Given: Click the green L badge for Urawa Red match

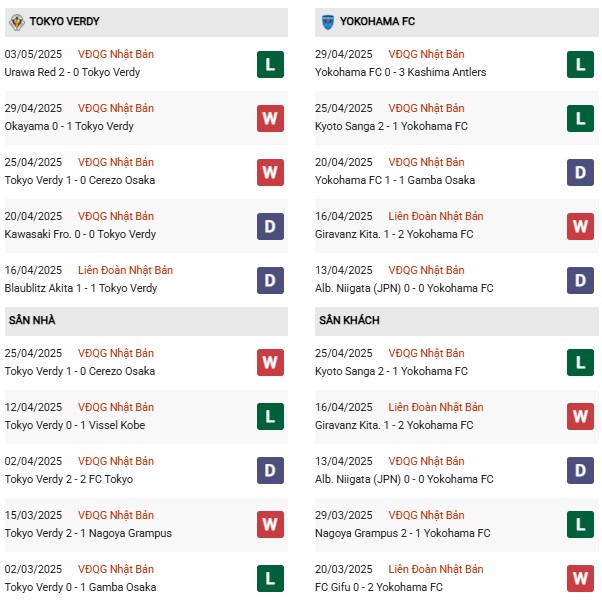Looking at the screenshot, I should pos(270,65).
